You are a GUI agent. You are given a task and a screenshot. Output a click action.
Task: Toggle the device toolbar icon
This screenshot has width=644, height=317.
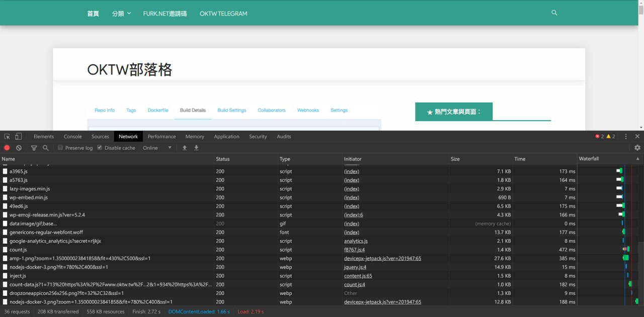(x=18, y=137)
